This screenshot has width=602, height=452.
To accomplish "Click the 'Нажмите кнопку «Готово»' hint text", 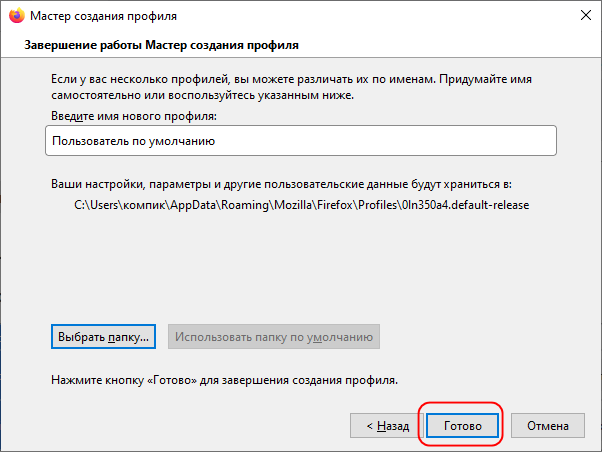I will coord(225,380).
